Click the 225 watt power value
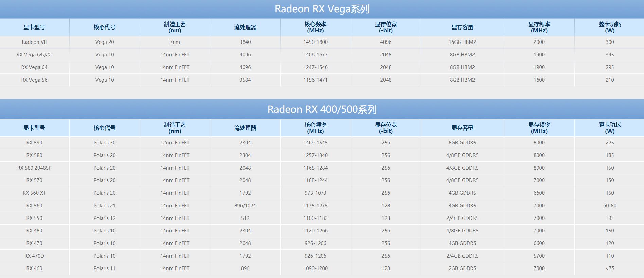This screenshot has width=644, height=278. pos(610,143)
